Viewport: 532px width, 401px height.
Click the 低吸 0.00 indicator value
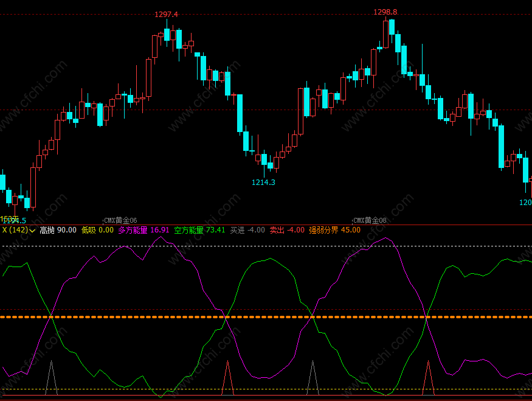point(97,230)
